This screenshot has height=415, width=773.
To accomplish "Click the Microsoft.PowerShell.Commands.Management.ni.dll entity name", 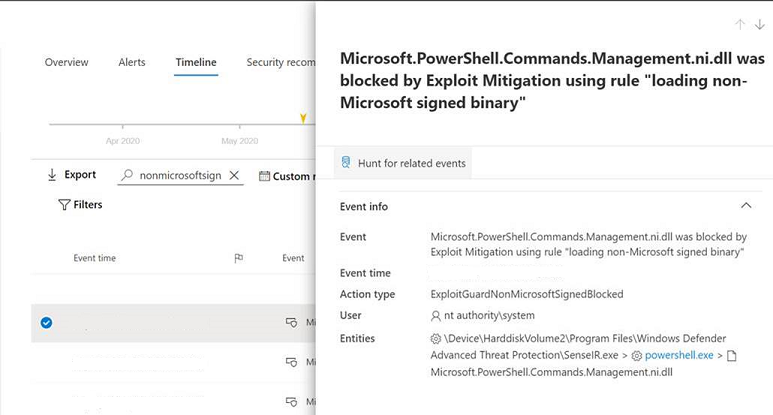I will (x=551, y=372).
